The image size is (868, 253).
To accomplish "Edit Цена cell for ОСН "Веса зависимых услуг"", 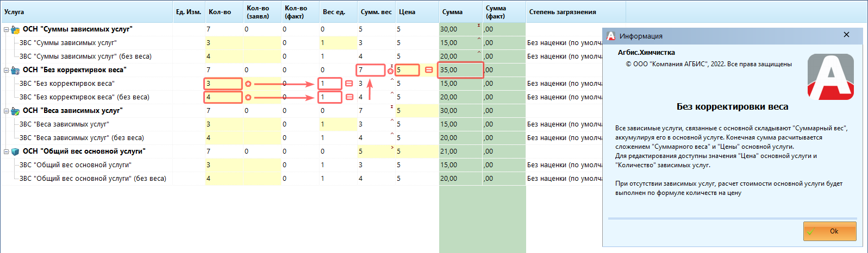I will (416, 111).
